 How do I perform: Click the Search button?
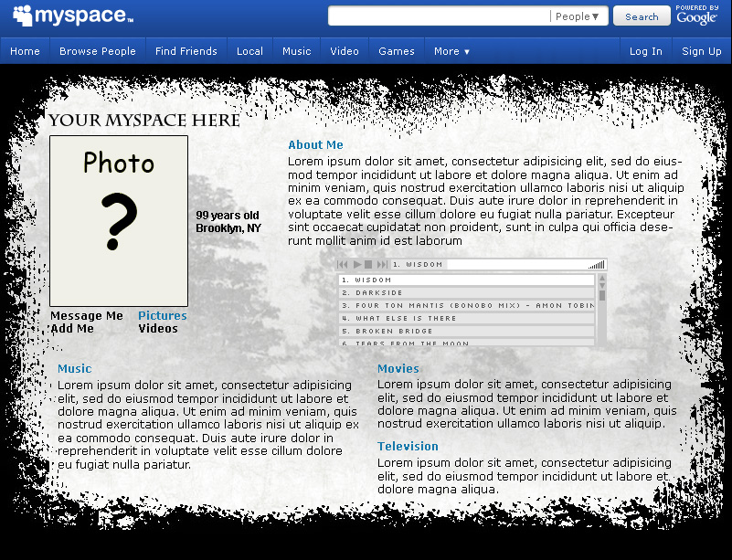642,16
